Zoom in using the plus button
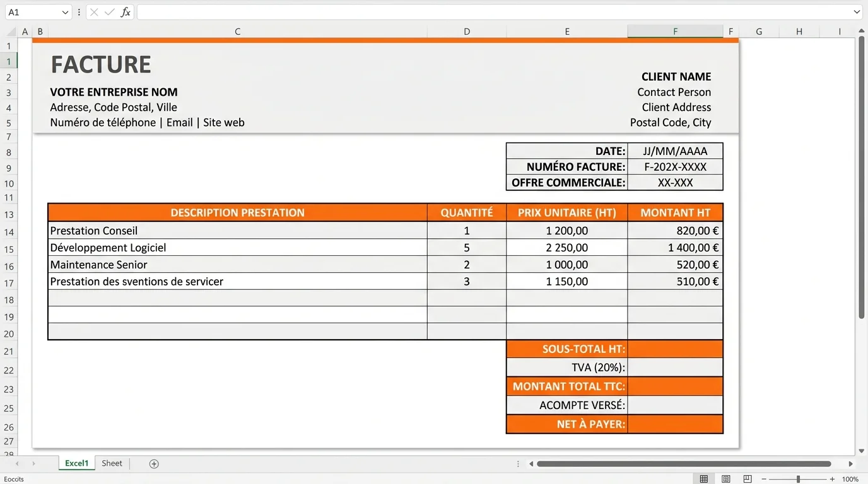The image size is (868, 484). 833,478
